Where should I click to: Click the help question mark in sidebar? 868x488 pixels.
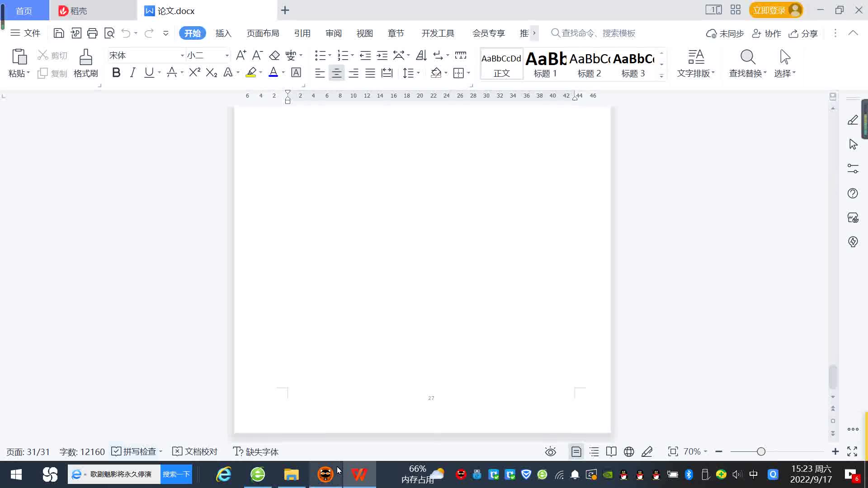[853, 193]
